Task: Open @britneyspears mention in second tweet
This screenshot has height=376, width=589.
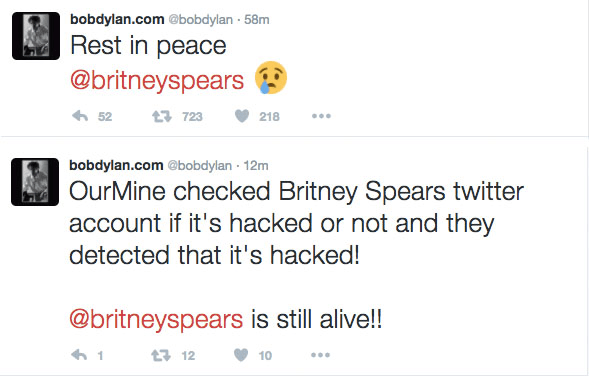Action: click(156, 320)
